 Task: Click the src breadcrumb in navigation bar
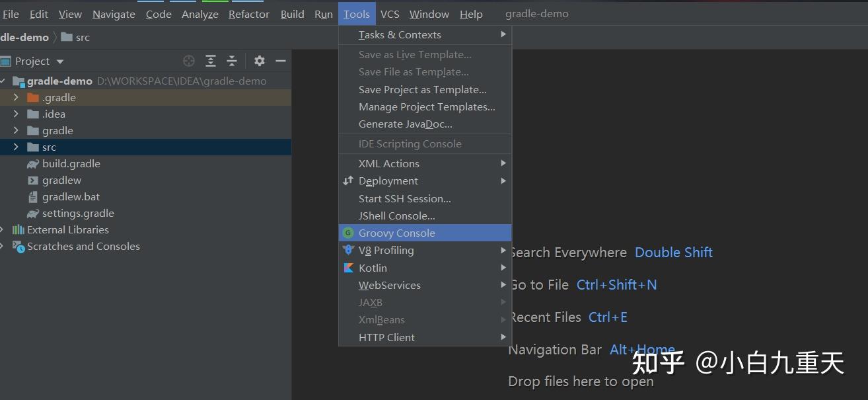[x=82, y=37]
